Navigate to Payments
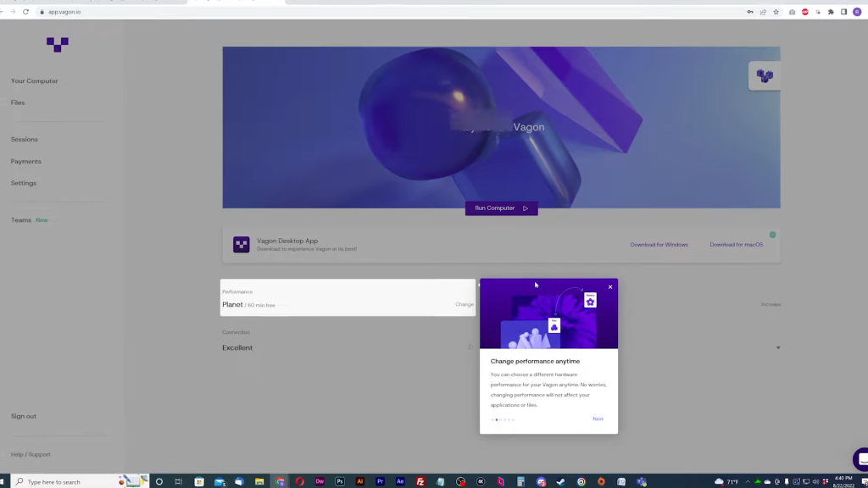Screen dimensions: 868x488 coord(26,162)
